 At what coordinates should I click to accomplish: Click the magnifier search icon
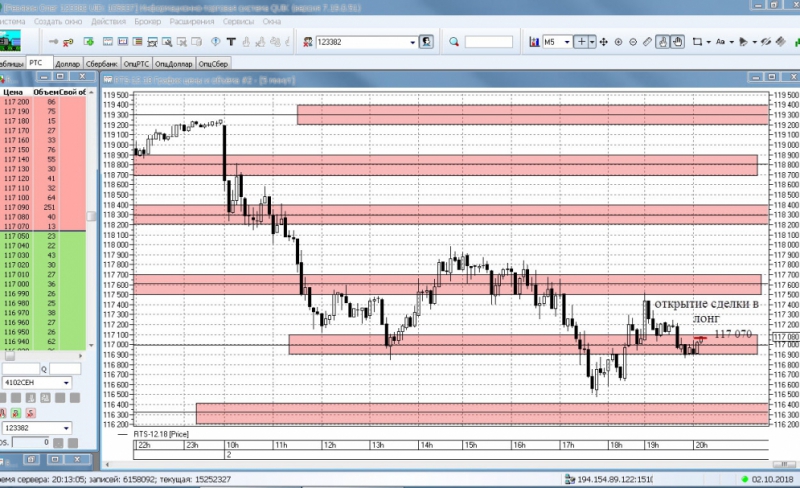pyautogui.click(x=454, y=42)
